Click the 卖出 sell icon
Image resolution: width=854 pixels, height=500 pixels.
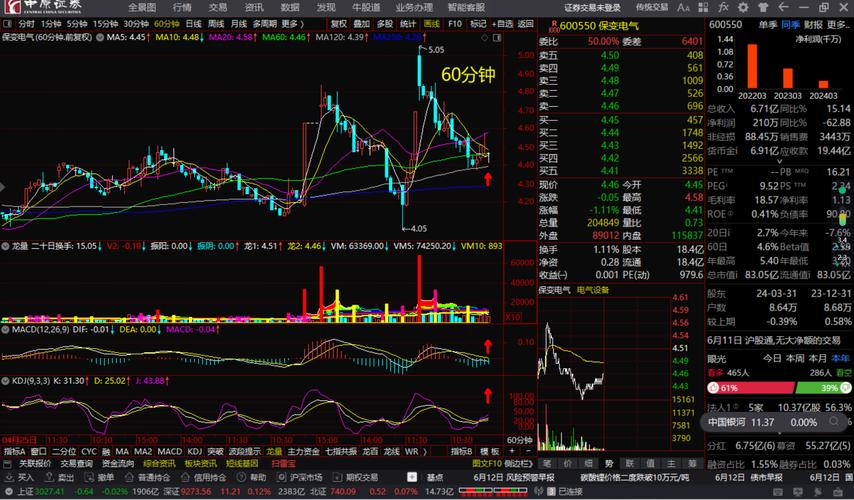(49, 477)
